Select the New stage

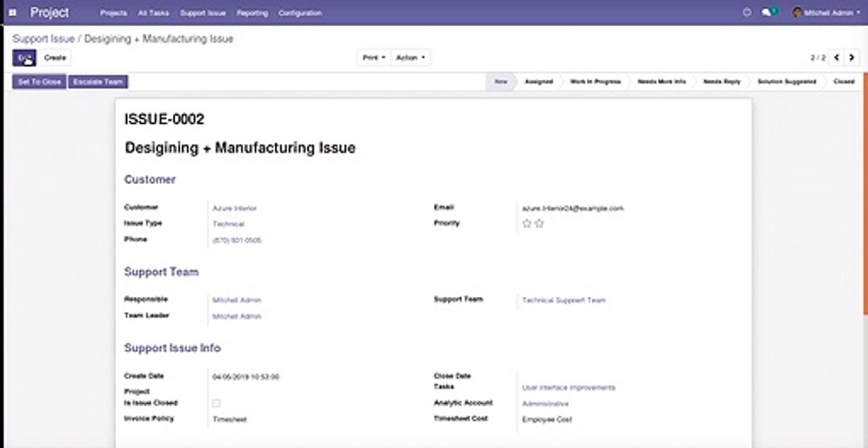[501, 82]
